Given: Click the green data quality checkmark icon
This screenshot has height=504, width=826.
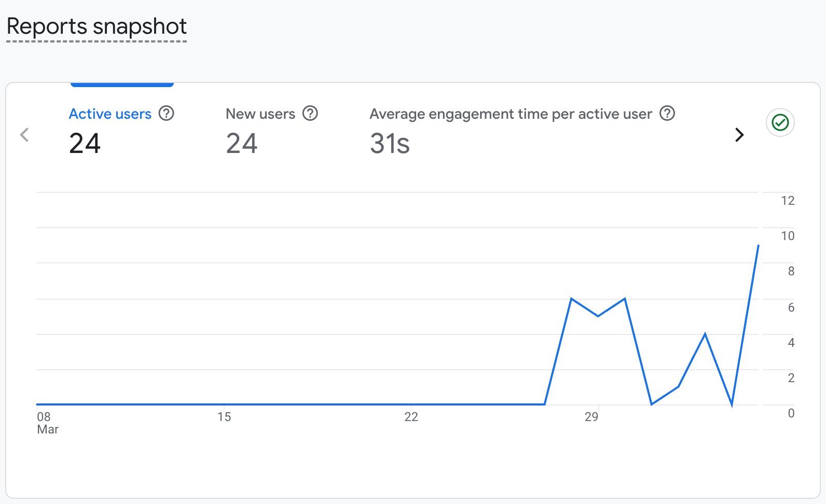Looking at the screenshot, I should (780, 122).
